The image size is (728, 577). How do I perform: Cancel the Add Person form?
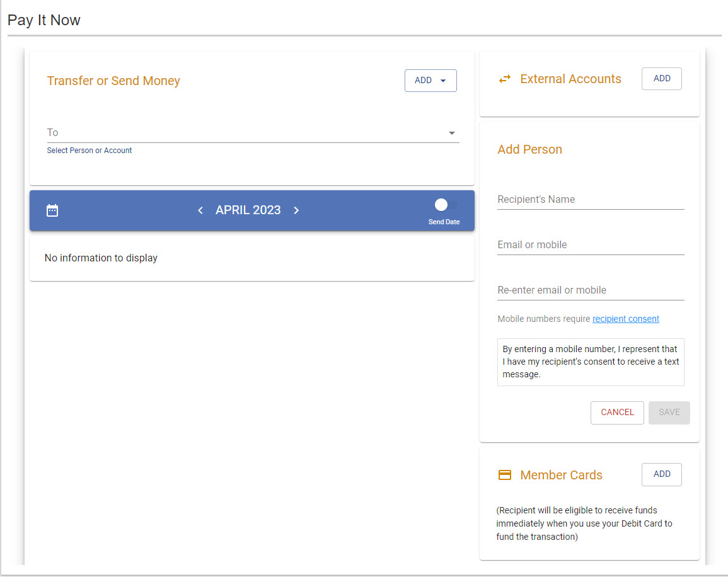(x=616, y=413)
